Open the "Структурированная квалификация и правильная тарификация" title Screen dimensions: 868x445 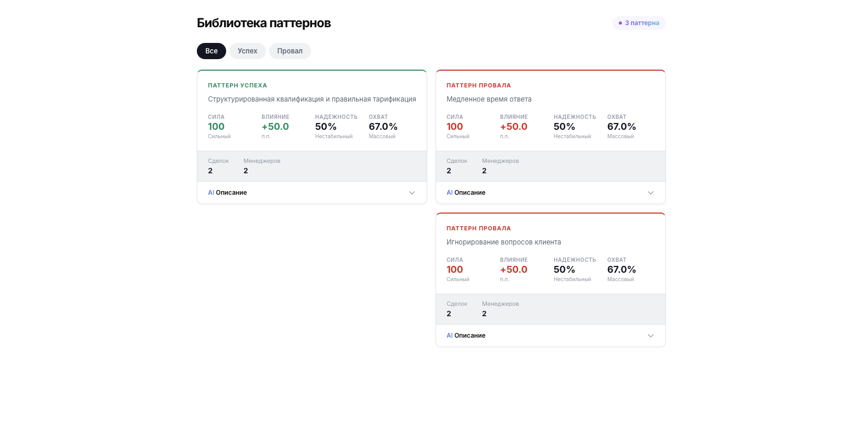[x=311, y=99]
